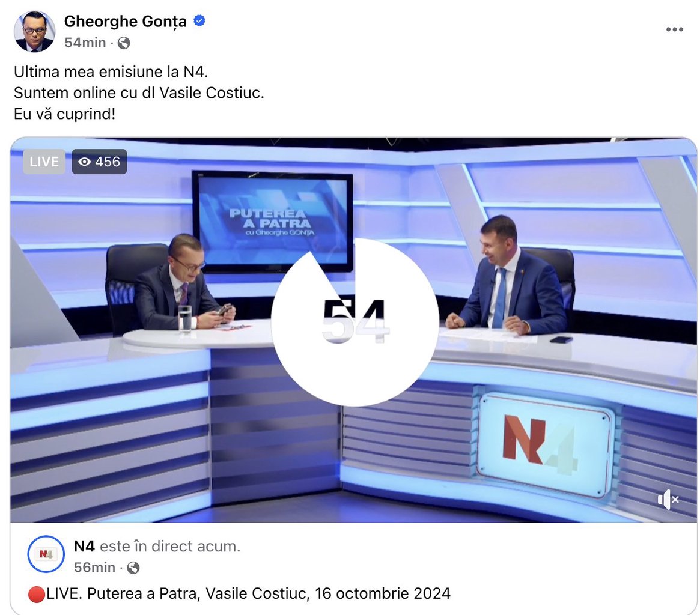Click the 'este în direct acum.' status text
700x615 pixels.
pyautogui.click(x=170, y=547)
